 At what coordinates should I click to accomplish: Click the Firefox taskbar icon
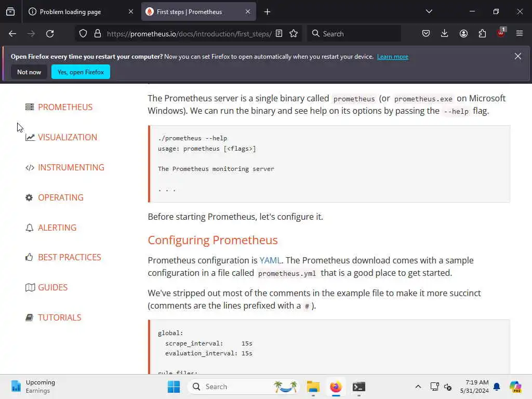pyautogui.click(x=336, y=387)
